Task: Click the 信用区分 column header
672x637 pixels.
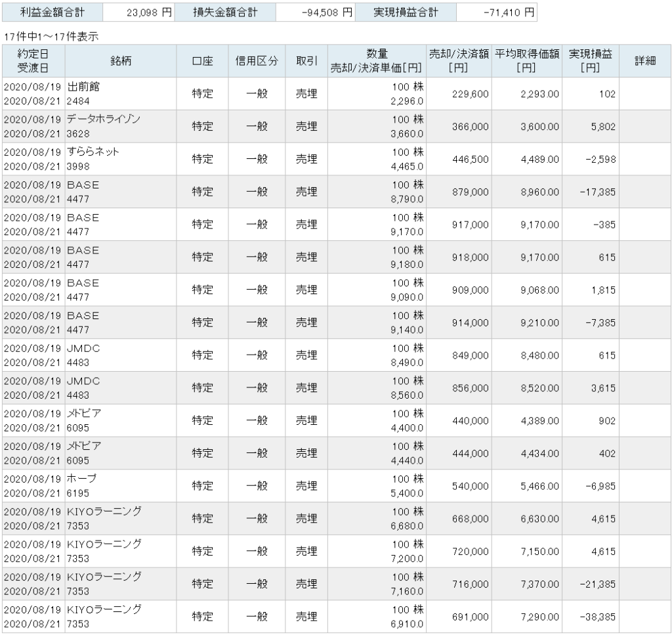Action: (257, 61)
